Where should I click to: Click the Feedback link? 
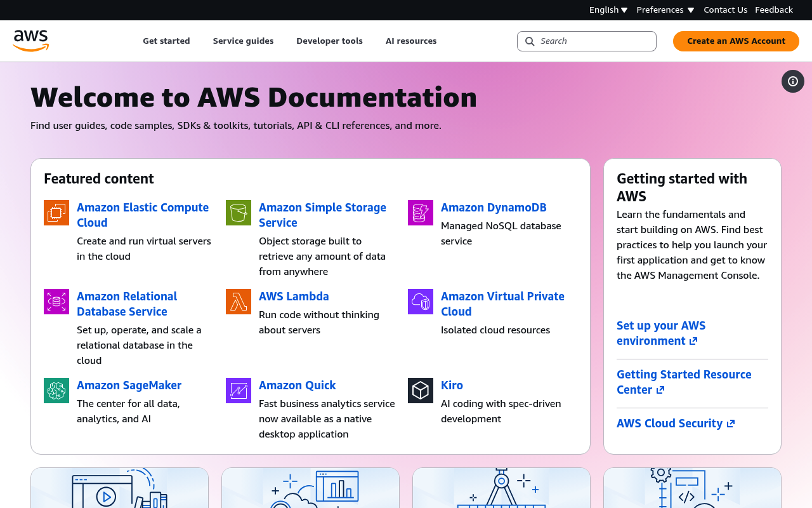[x=774, y=10]
